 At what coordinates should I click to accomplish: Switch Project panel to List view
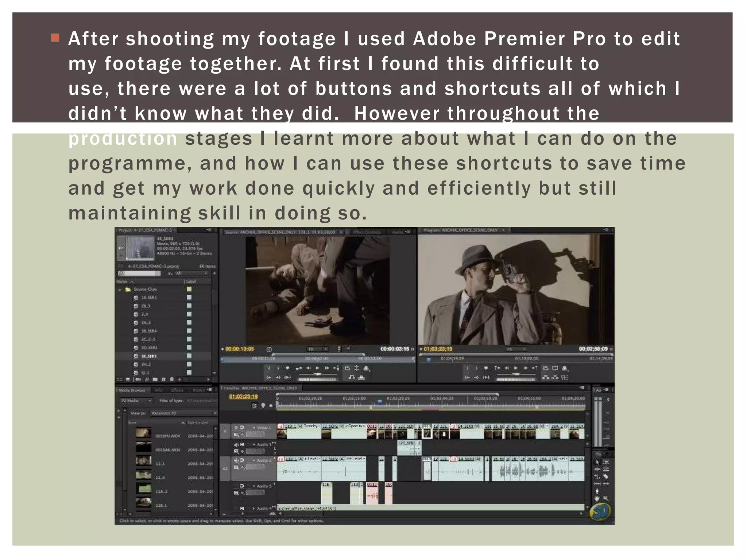[x=120, y=379]
